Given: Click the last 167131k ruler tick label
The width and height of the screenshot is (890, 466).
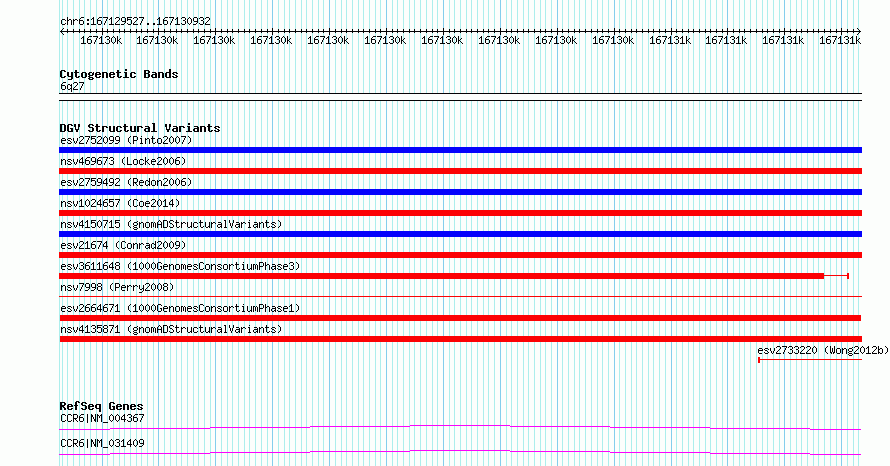Looking at the screenshot, I should (x=840, y=41).
